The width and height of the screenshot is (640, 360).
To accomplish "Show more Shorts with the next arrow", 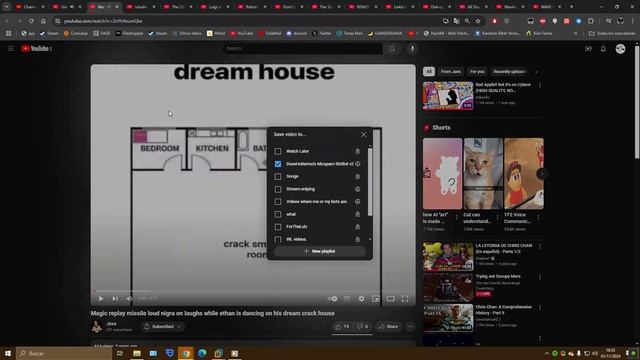I will coord(542,174).
